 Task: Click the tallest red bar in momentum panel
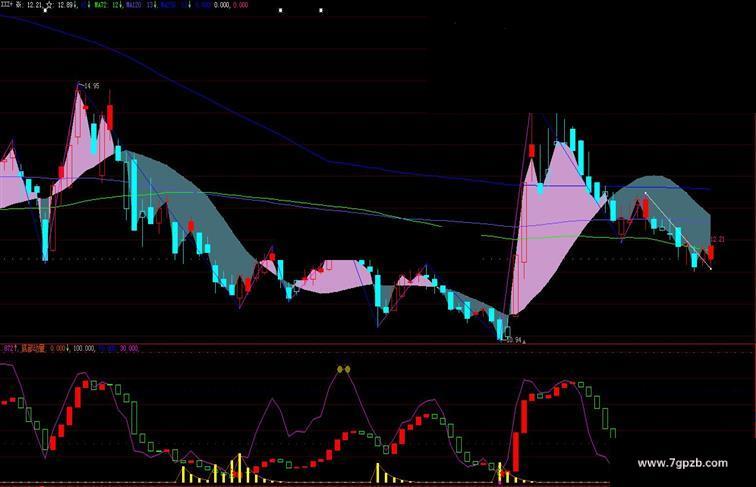pyautogui.click(x=516, y=452)
